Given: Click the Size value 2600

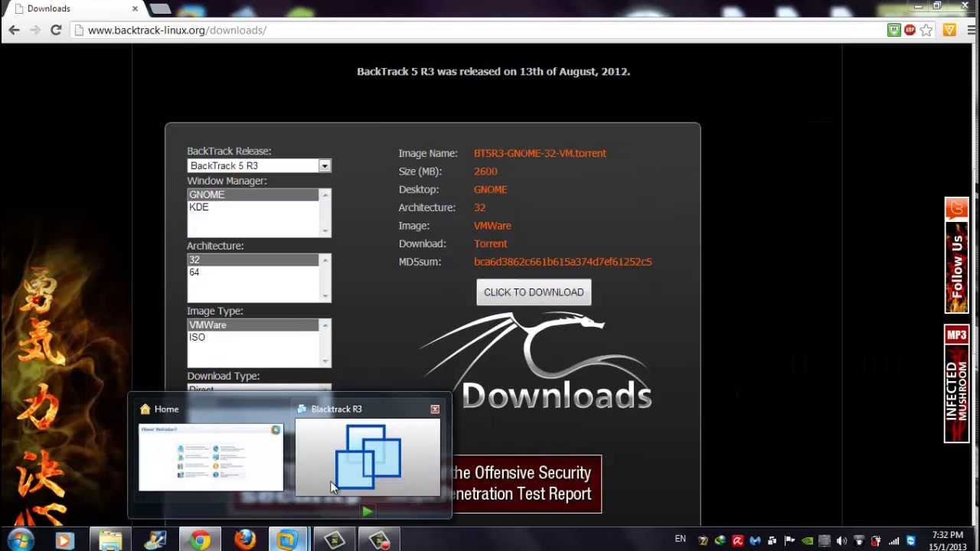Looking at the screenshot, I should click(x=485, y=171).
